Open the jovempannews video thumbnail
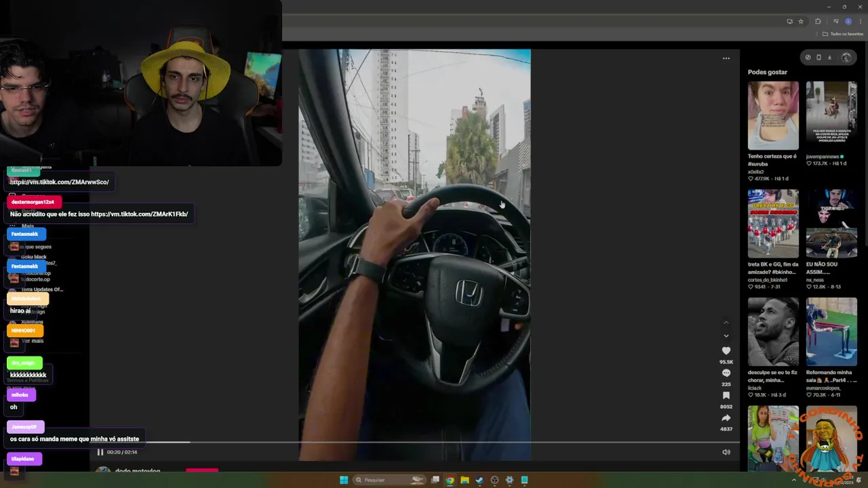This screenshot has height=488, width=868. click(x=831, y=116)
